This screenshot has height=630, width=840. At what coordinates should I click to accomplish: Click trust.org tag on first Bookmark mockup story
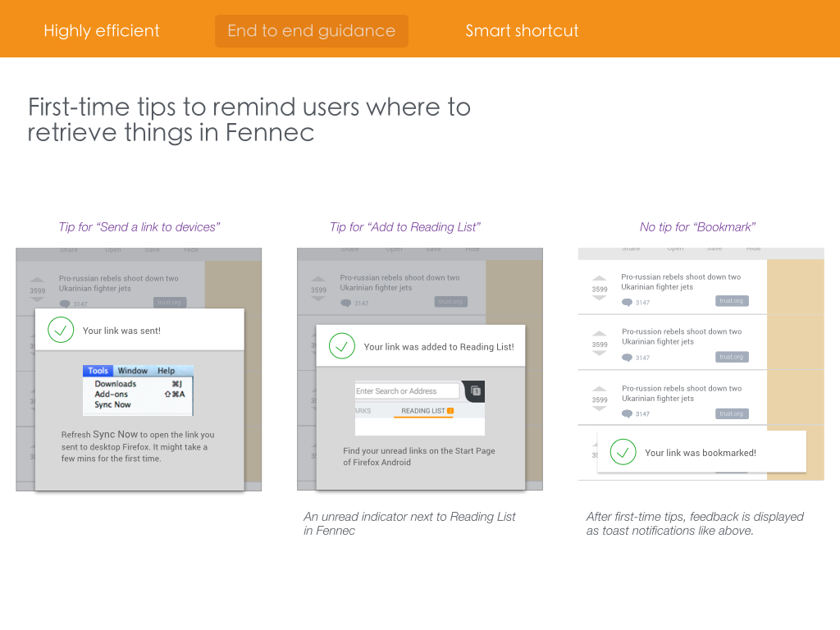(732, 301)
